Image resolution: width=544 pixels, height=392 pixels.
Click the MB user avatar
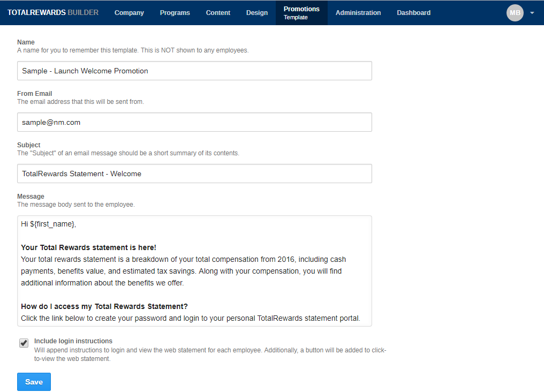coord(515,13)
